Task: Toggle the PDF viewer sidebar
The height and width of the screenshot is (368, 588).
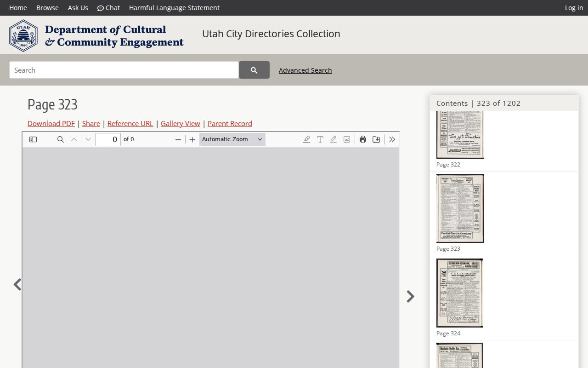Action: [33, 139]
